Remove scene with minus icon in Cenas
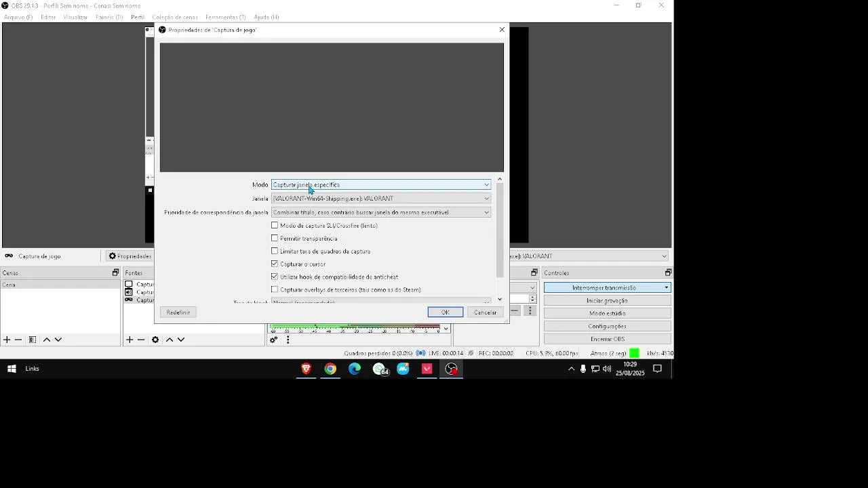Screen dimensions: 868x488 click(x=18, y=340)
